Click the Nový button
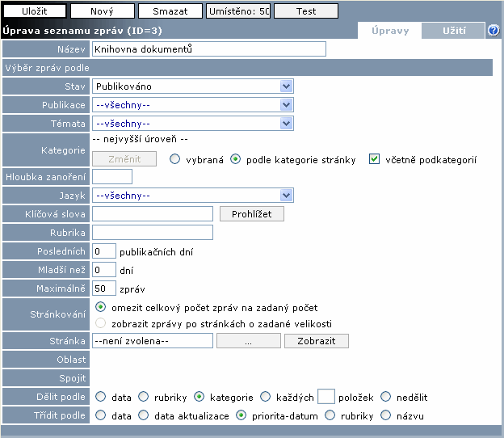This screenshot has width=504, height=438. pos(102,11)
